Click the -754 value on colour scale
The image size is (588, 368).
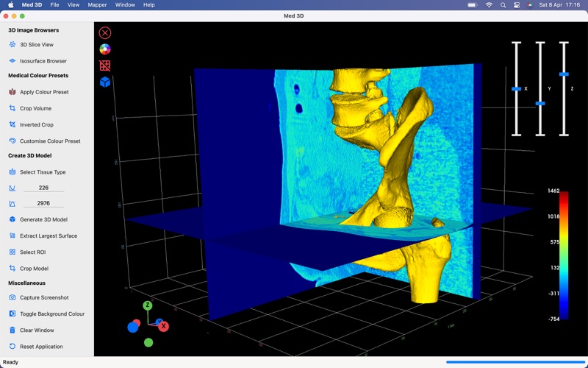(x=553, y=319)
